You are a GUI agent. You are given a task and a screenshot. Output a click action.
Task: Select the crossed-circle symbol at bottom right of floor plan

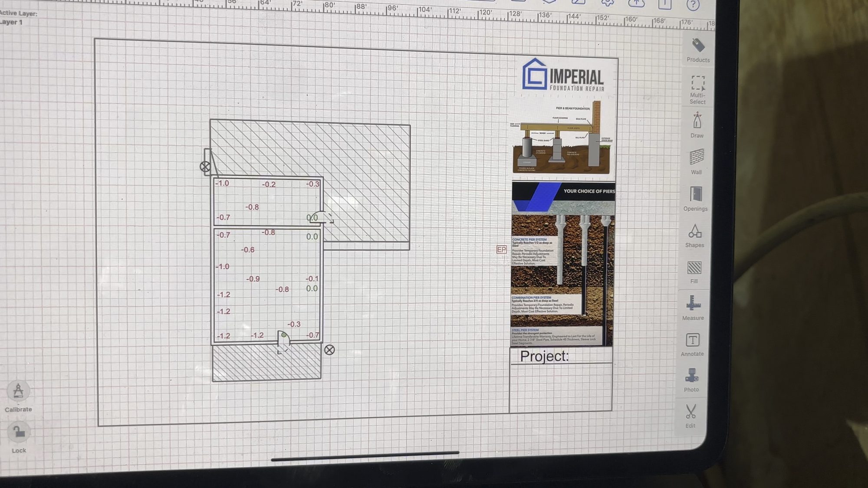[x=329, y=350]
